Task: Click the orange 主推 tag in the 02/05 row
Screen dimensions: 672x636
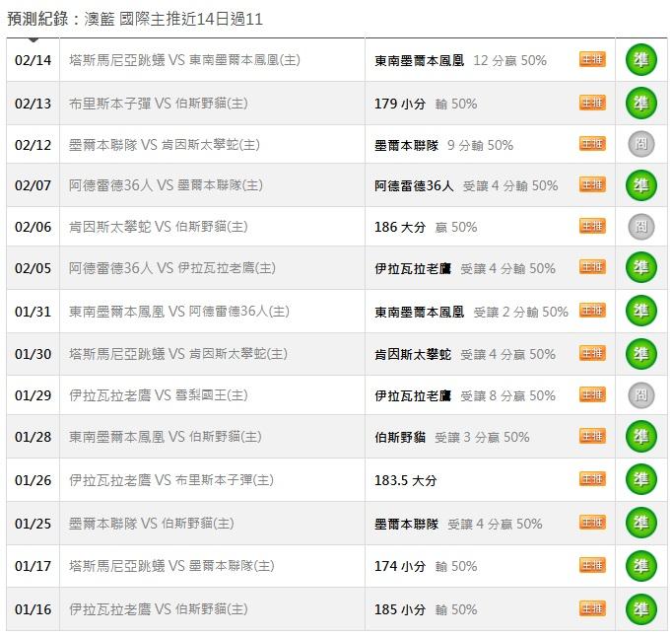Action: [x=593, y=267]
